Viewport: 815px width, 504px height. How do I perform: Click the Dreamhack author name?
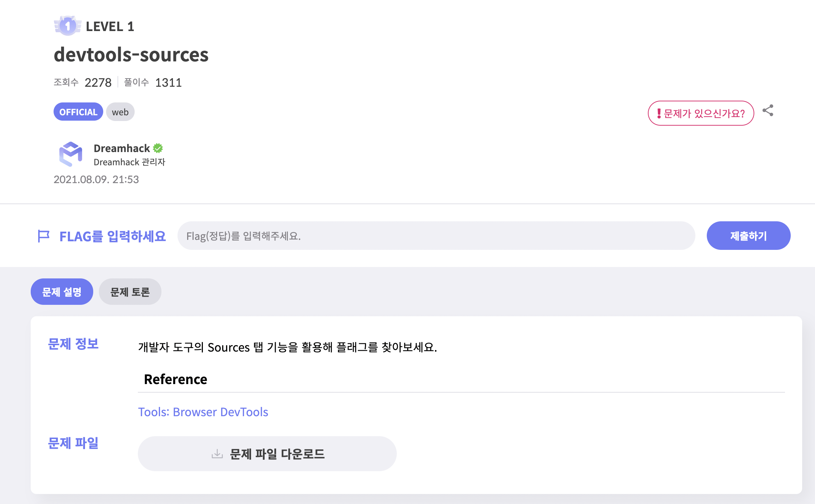point(121,148)
